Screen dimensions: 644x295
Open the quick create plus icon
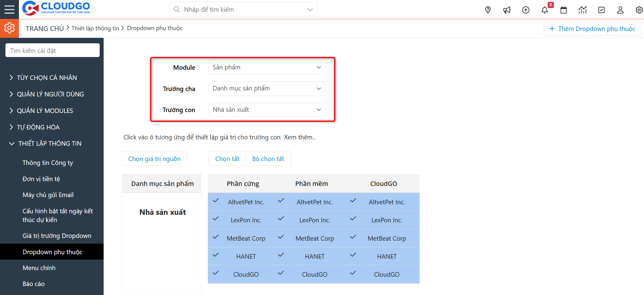(526, 10)
